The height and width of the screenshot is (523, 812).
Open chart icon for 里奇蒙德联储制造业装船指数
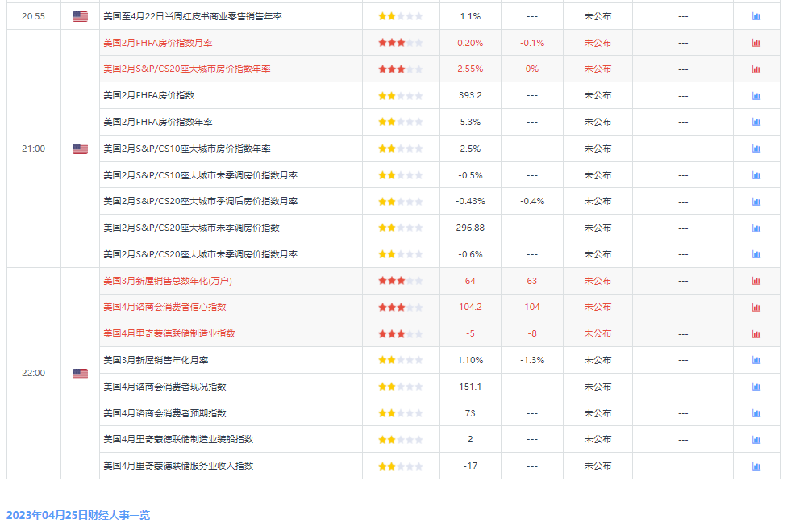[756, 440]
